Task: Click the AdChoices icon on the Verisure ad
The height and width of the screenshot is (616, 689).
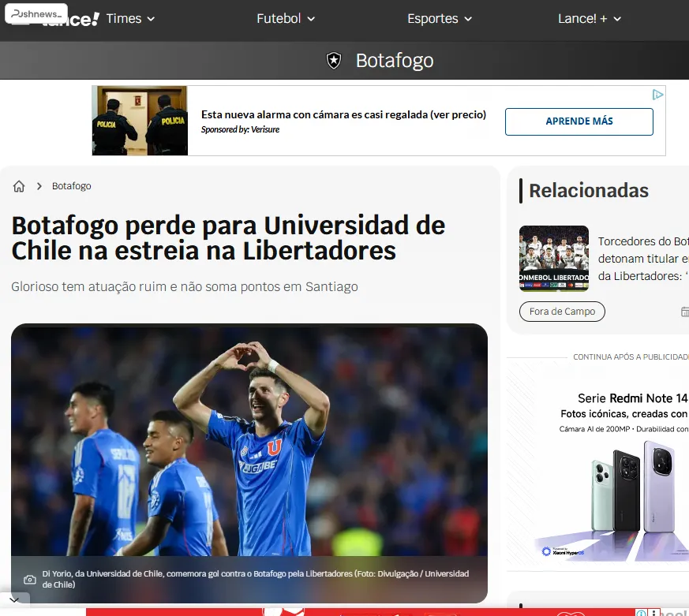Action: point(657,95)
